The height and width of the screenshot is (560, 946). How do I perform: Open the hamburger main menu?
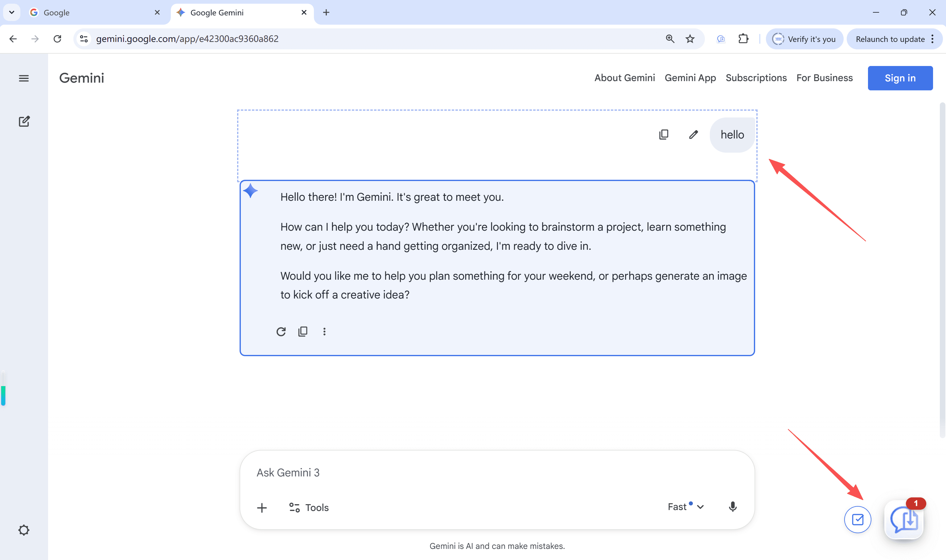point(24,78)
